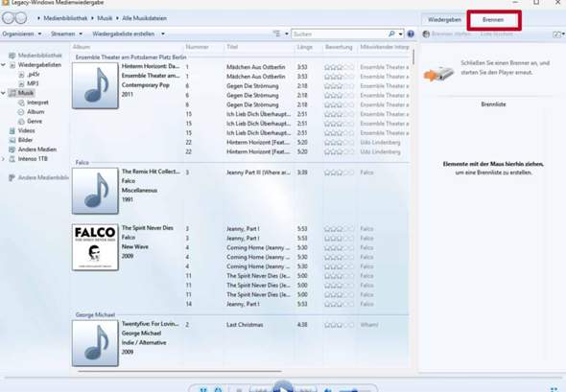Select first Hinterm Horizont track row

pyautogui.click(x=258, y=143)
